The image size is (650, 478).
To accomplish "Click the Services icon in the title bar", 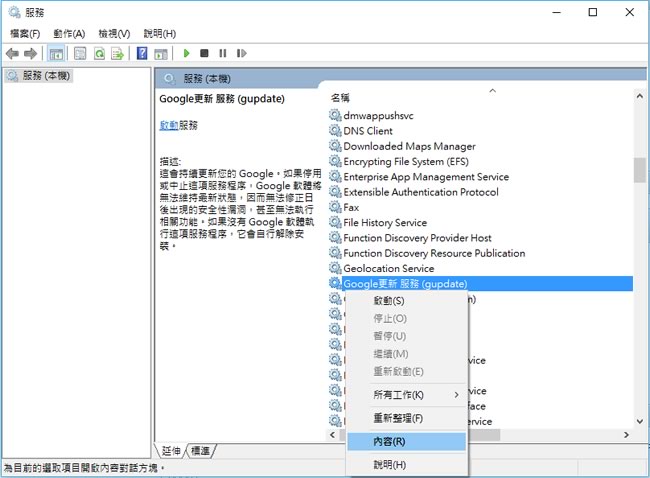I will click(14, 12).
